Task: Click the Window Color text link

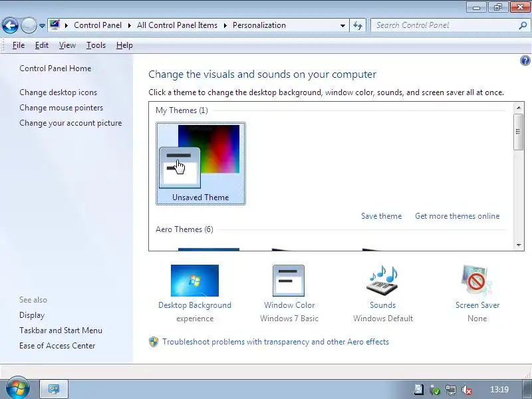Action: (289, 305)
